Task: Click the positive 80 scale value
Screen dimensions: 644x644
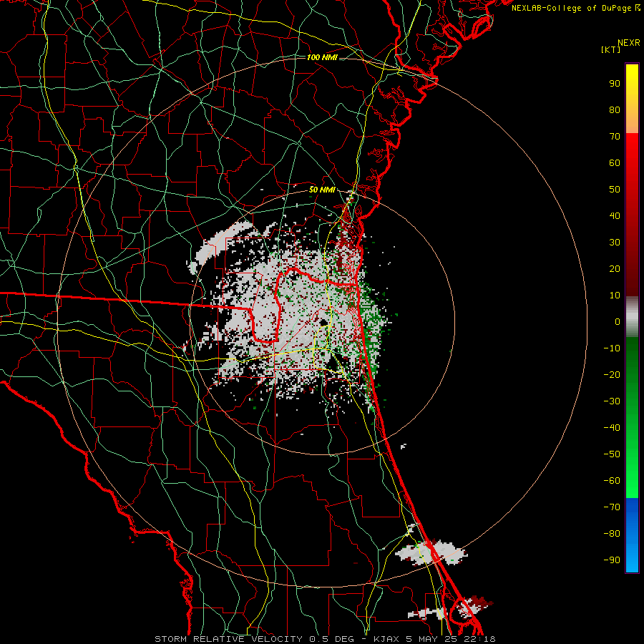Action: coord(615,109)
